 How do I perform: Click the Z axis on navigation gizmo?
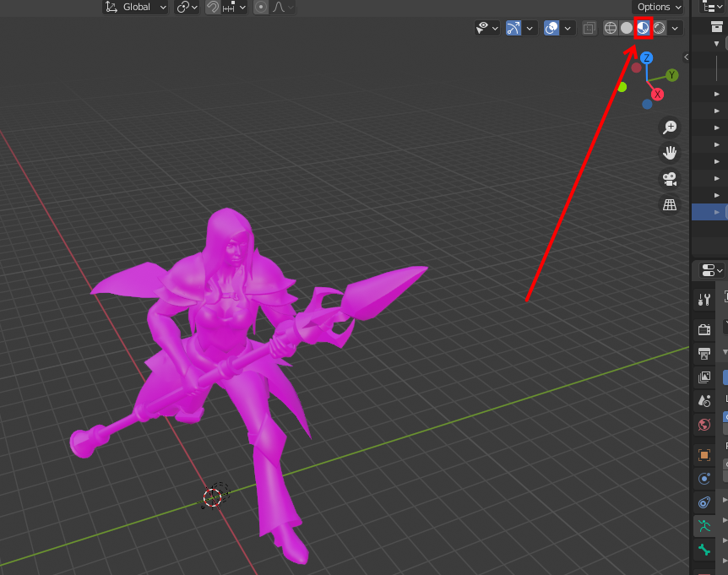tap(646, 58)
